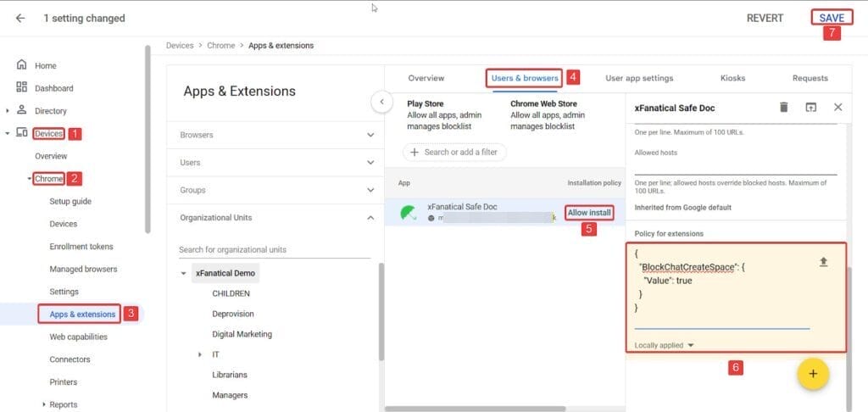The width and height of the screenshot is (868, 412).
Task: Click the REVERT button
Action: (x=765, y=19)
